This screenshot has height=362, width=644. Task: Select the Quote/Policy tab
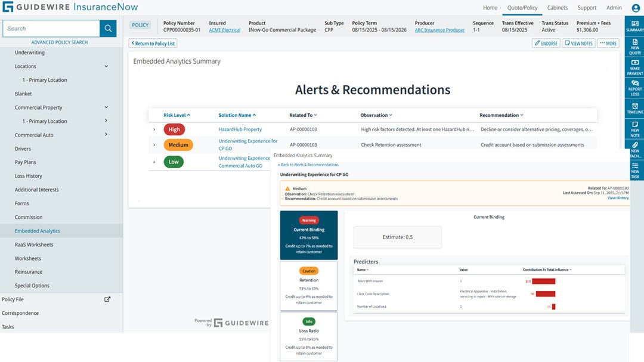pyautogui.click(x=522, y=7)
